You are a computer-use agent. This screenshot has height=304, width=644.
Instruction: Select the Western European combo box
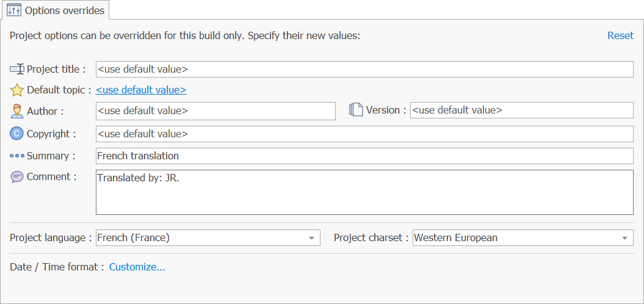(523, 238)
